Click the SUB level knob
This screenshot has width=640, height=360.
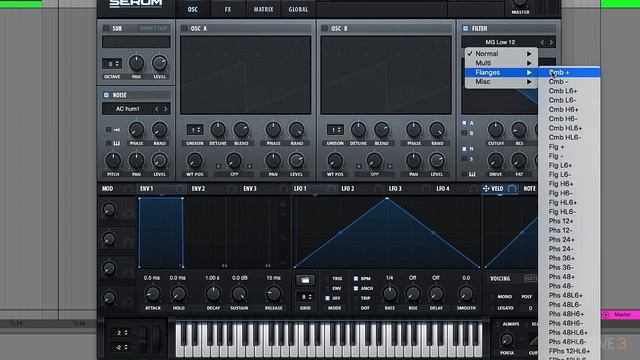click(x=160, y=63)
